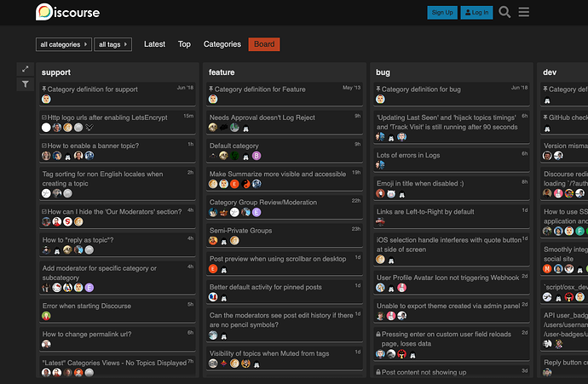588x384 pixels.
Task: Open the Lots of errors in Logs card
Action: [452, 159]
